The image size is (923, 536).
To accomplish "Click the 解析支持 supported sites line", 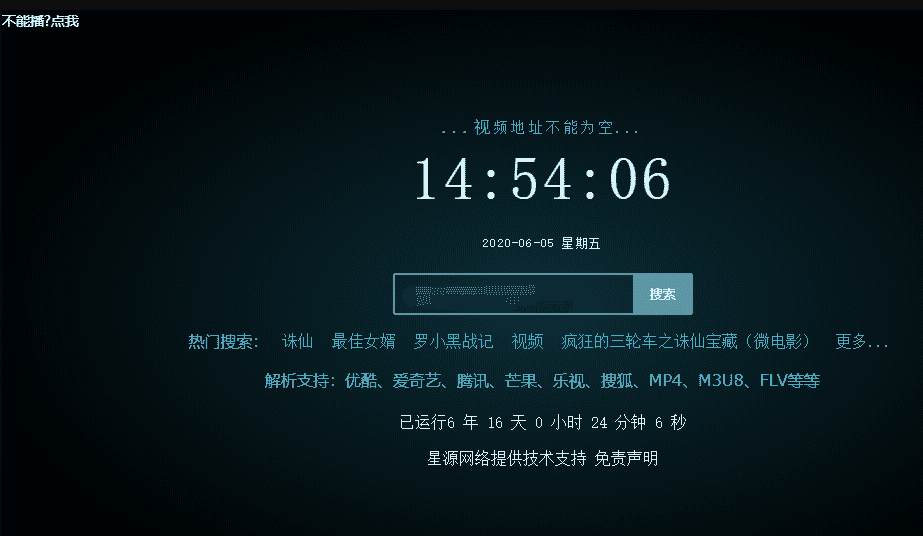I will coord(542,381).
